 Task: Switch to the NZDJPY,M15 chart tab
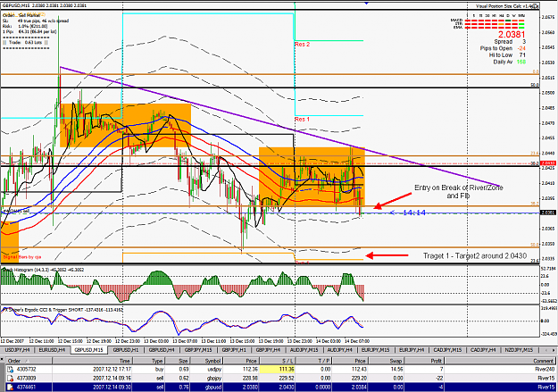[x=519, y=350]
